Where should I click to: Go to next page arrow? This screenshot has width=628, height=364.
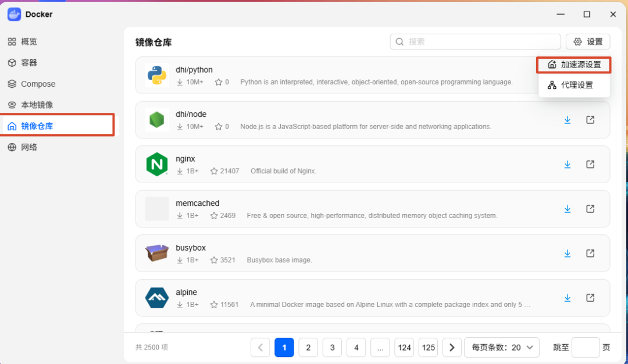click(452, 347)
